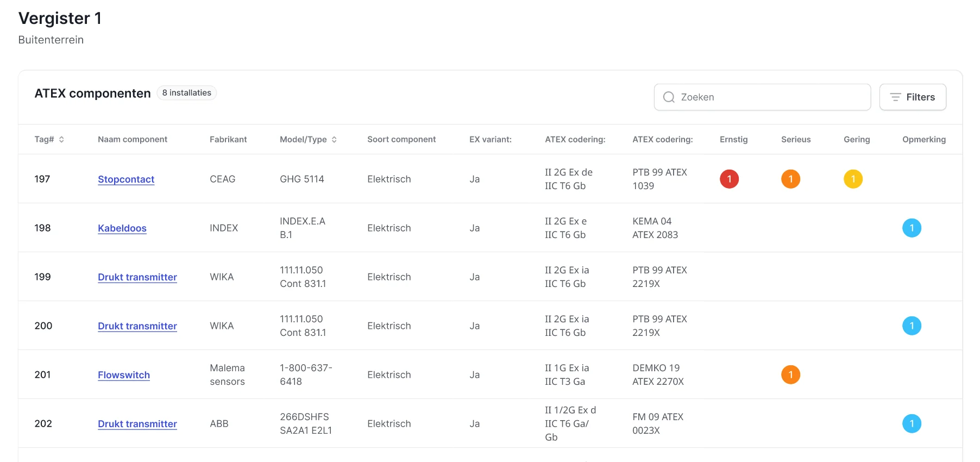
Task: Click the ATEX componenten heading
Action: pyautogui.click(x=92, y=93)
